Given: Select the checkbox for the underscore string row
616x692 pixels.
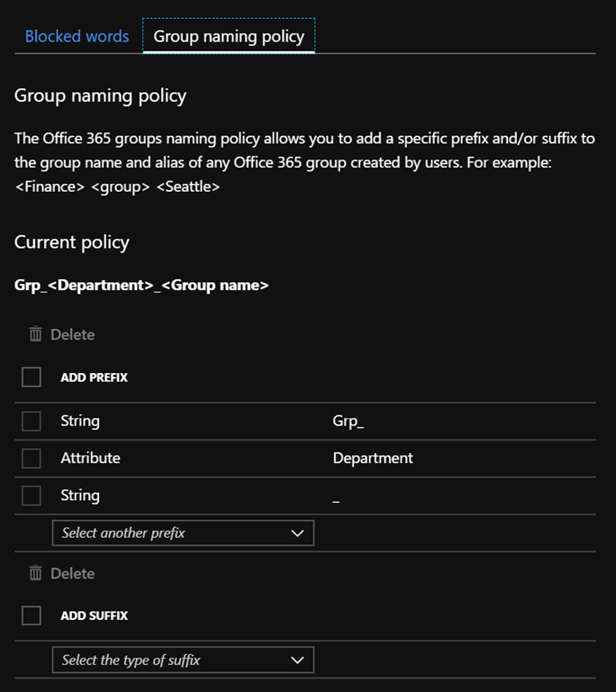Looking at the screenshot, I should [32, 495].
